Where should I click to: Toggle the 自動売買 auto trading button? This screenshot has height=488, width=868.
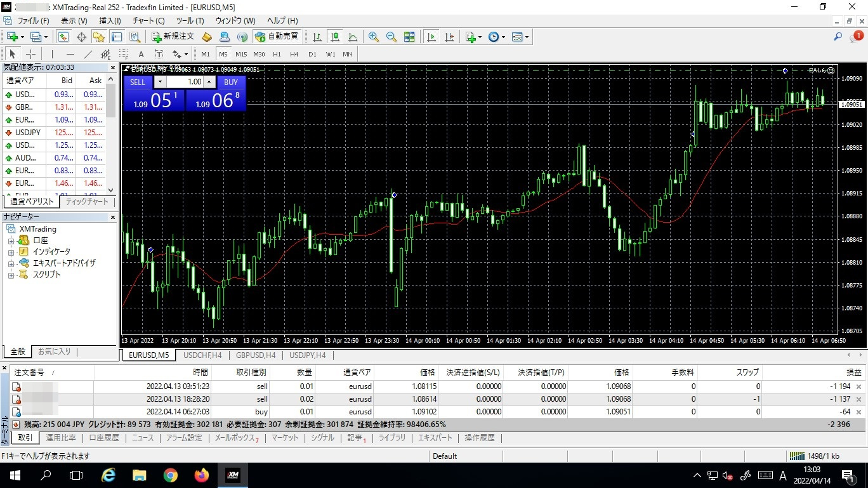[x=277, y=37]
